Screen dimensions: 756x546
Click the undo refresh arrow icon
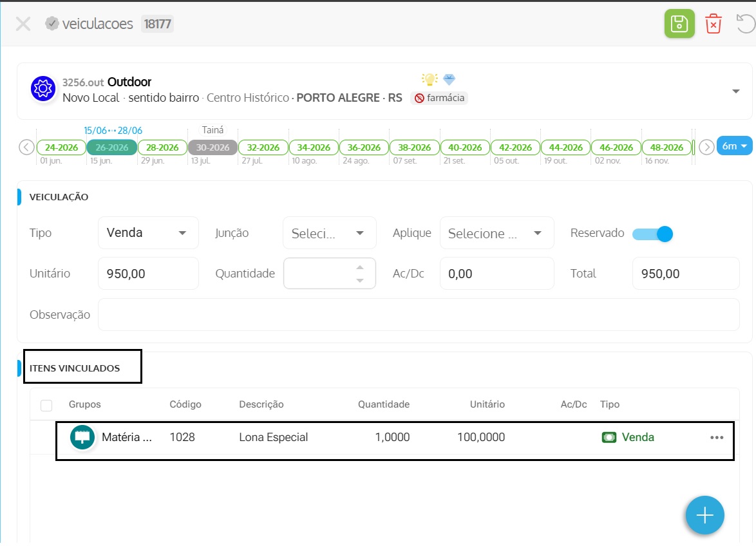(x=746, y=24)
